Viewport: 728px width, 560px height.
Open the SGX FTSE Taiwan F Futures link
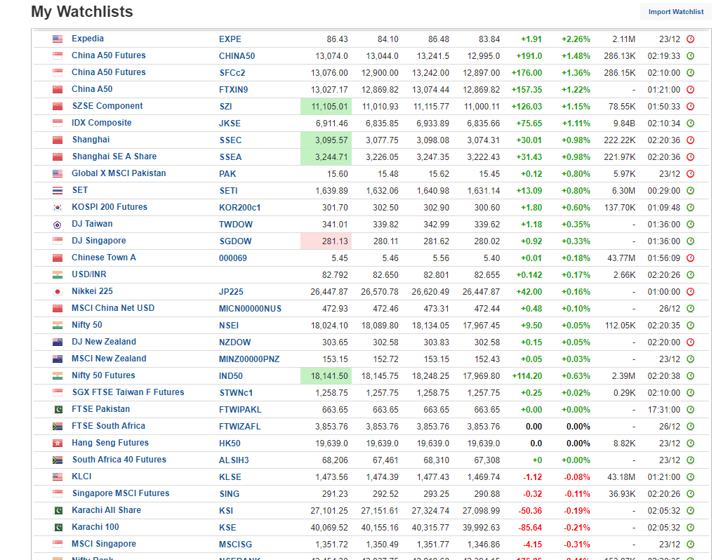(128, 392)
